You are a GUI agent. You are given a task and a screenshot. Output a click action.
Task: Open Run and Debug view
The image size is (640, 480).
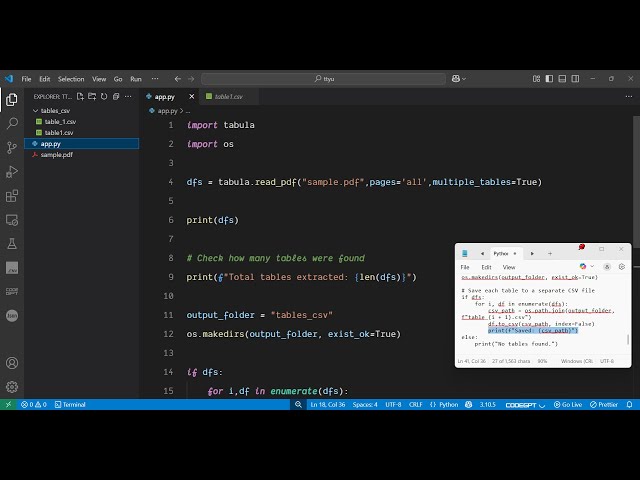point(12,171)
